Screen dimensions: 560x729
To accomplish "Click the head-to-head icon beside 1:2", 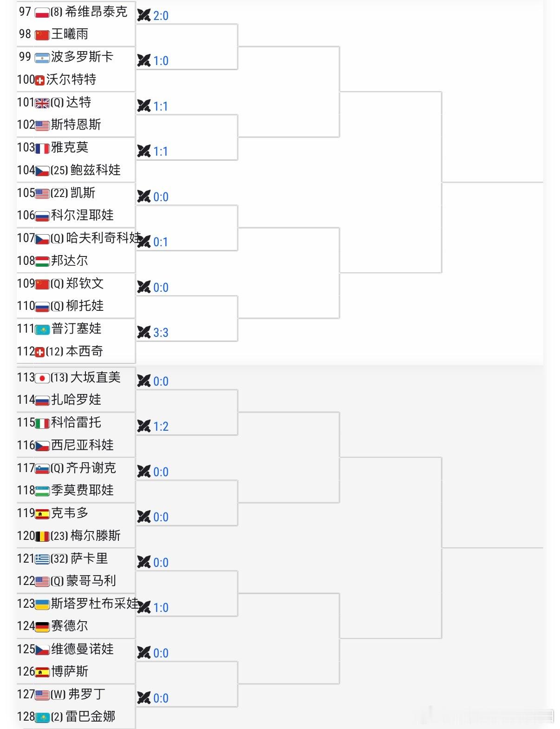I will pos(144,426).
